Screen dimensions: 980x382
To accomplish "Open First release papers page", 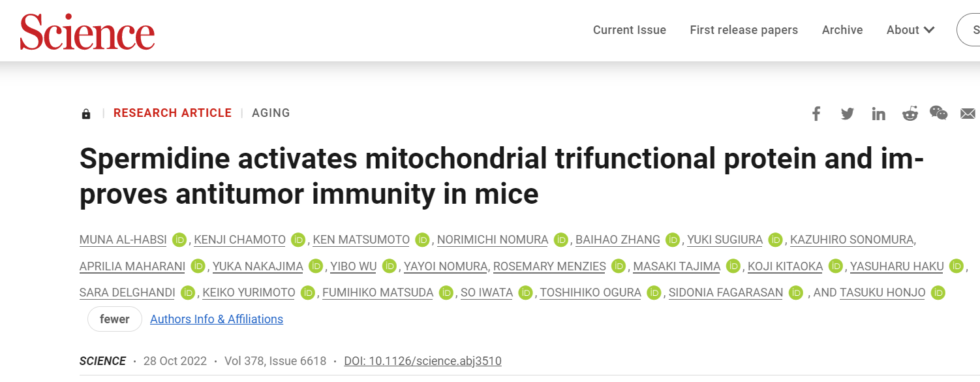I will point(744,30).
